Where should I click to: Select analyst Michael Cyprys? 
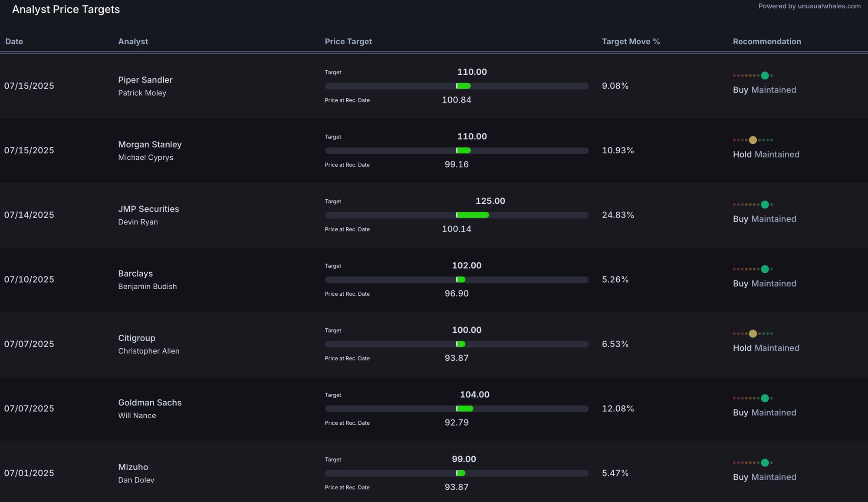point(146,158)
